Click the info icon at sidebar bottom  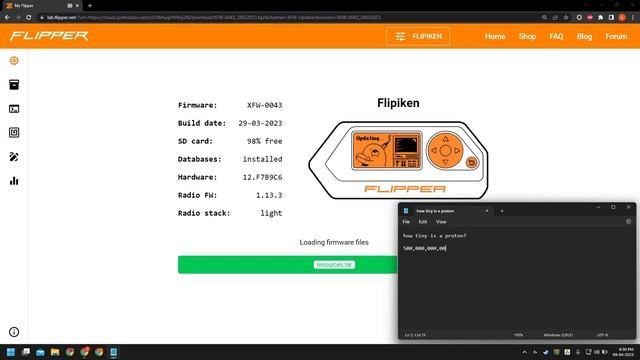pyautogui.click(x=14, y=332)
